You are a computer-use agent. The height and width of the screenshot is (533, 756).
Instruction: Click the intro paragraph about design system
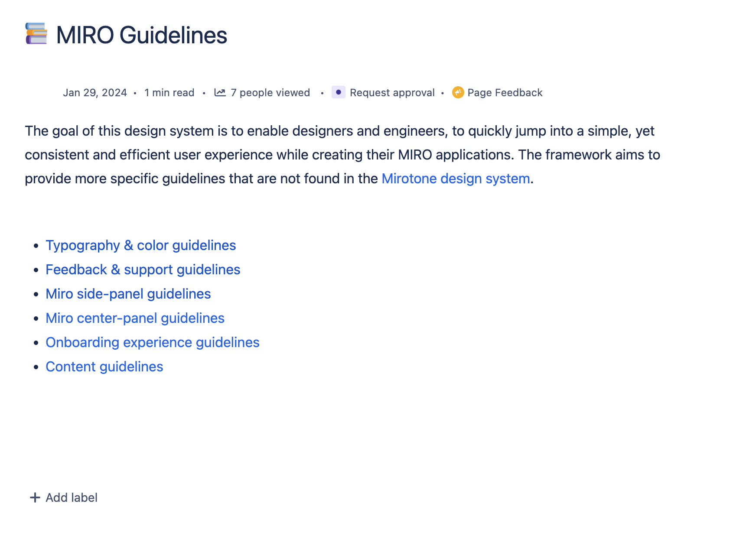pyautogui.click(x=342, y=155)
